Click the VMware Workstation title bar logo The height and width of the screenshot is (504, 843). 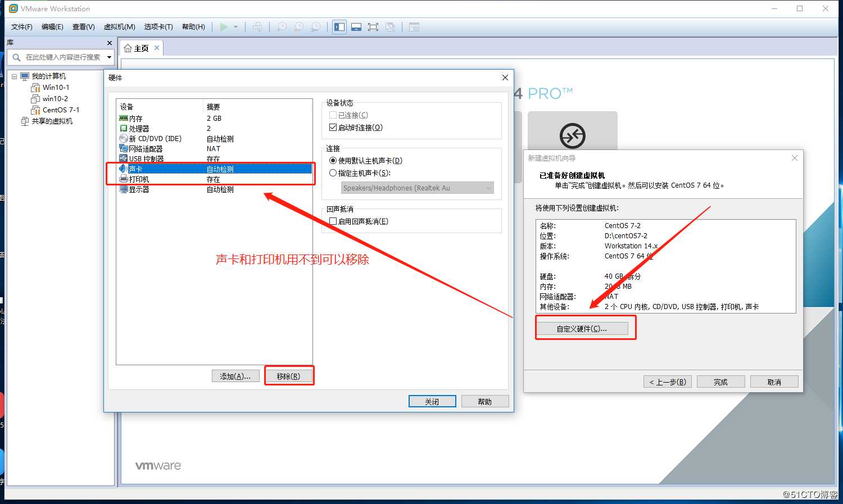point(13,8)
